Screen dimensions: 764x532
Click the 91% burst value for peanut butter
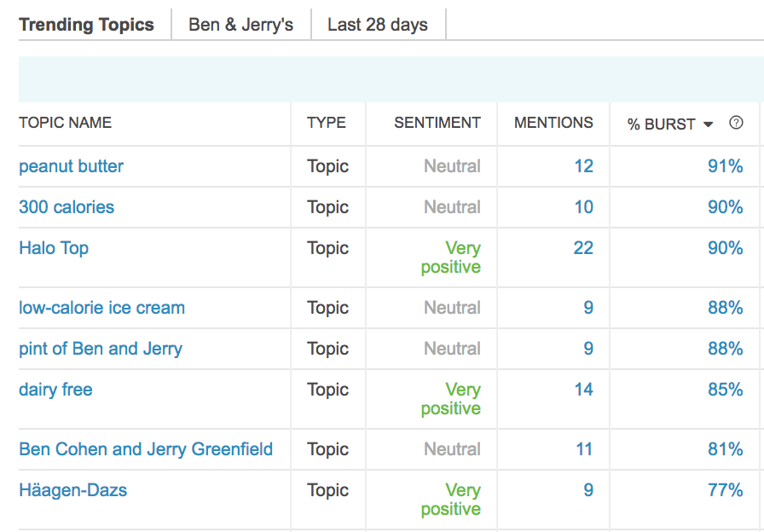pyautogui.click(x=725, y=166)
